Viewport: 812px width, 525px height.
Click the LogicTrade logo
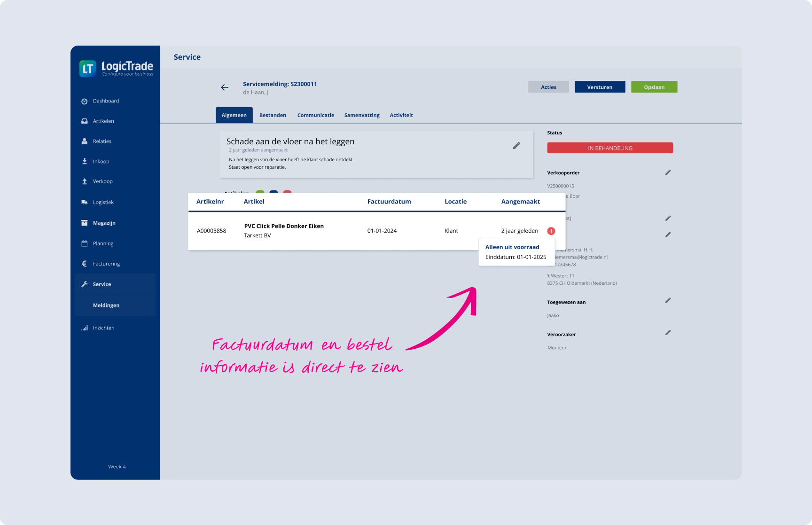pos(117,69)
